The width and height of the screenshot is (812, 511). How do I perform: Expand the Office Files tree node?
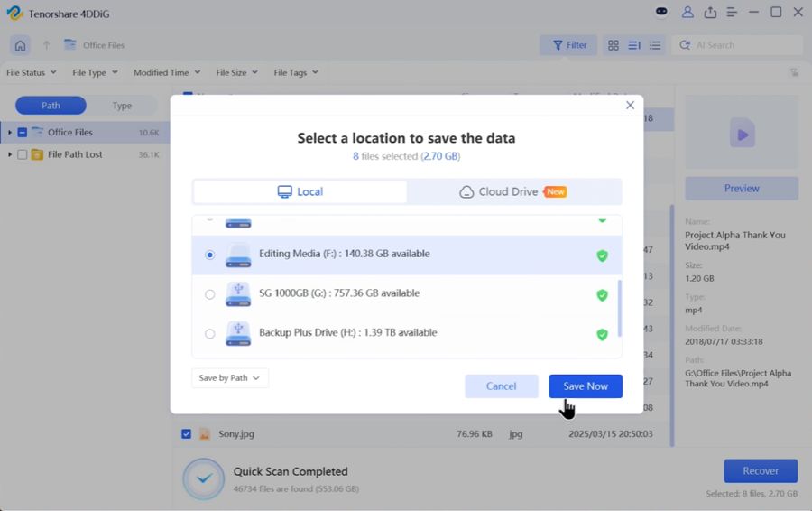point(9,133)
